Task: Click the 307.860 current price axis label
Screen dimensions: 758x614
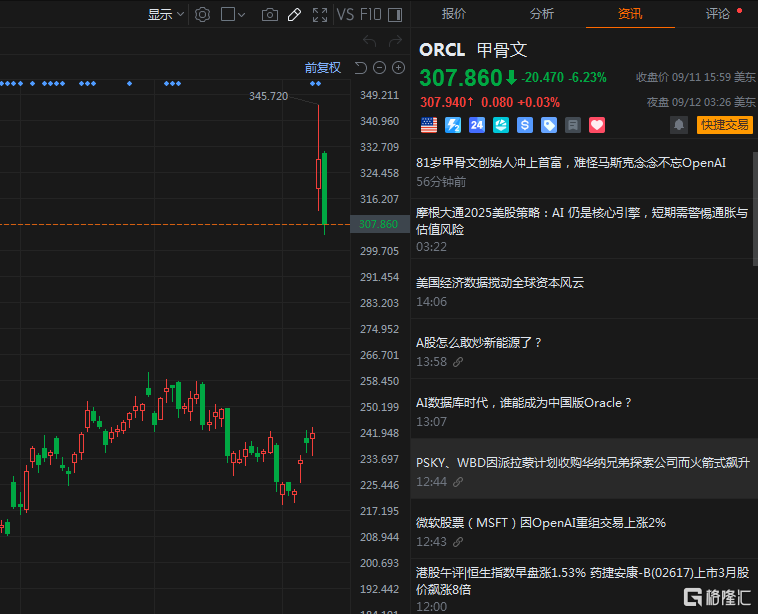Action: [x=379, y=224]
